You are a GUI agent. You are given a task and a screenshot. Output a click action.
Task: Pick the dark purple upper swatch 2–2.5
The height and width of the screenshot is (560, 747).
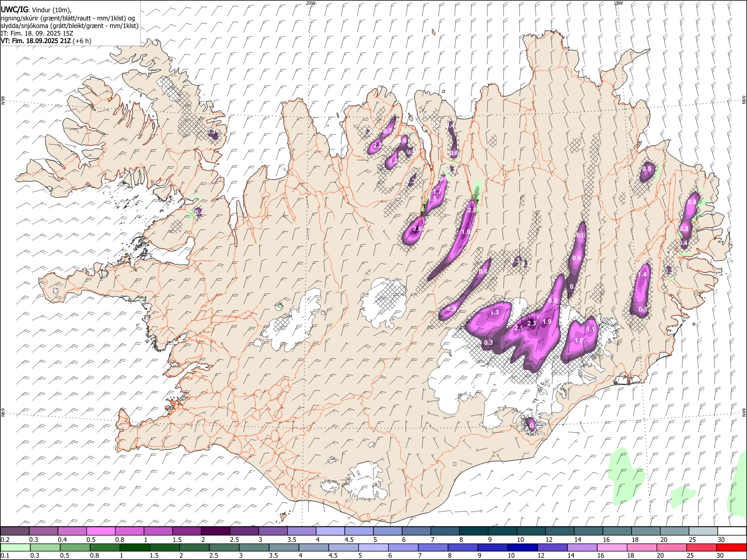[215, 531]
